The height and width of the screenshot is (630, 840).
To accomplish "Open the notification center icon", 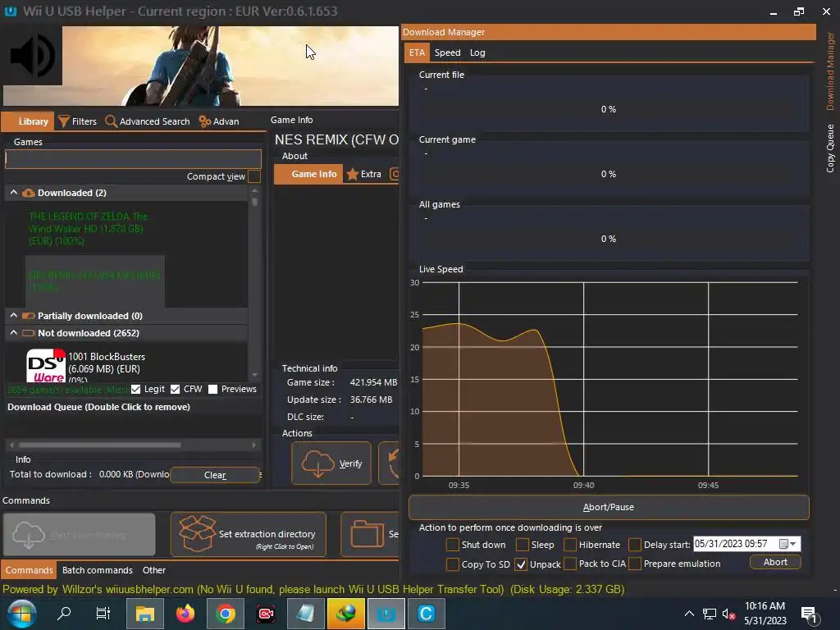I will pyautogui.click(x=810, y=614).
